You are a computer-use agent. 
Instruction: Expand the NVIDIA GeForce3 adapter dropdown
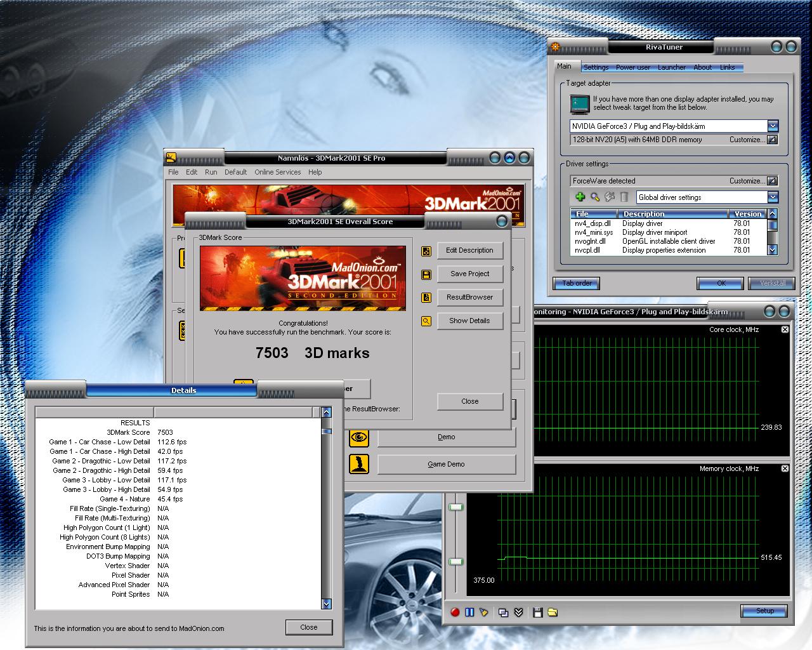point(773,126)
